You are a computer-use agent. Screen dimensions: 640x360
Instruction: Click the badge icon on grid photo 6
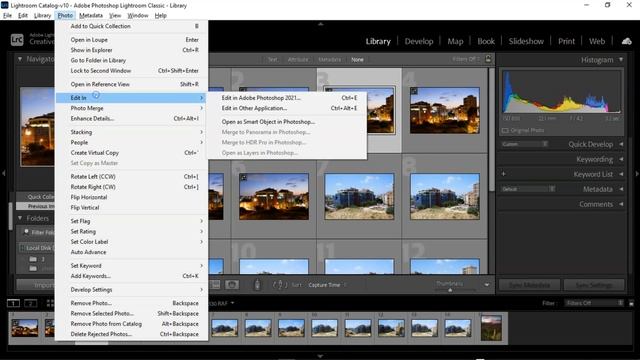pyautogui.click(x=244, y=177)
